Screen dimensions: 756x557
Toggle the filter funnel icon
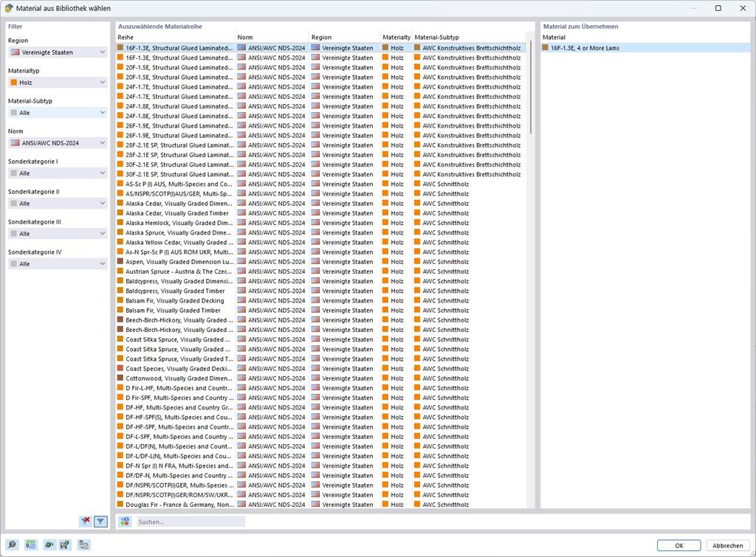click(100, 521)
